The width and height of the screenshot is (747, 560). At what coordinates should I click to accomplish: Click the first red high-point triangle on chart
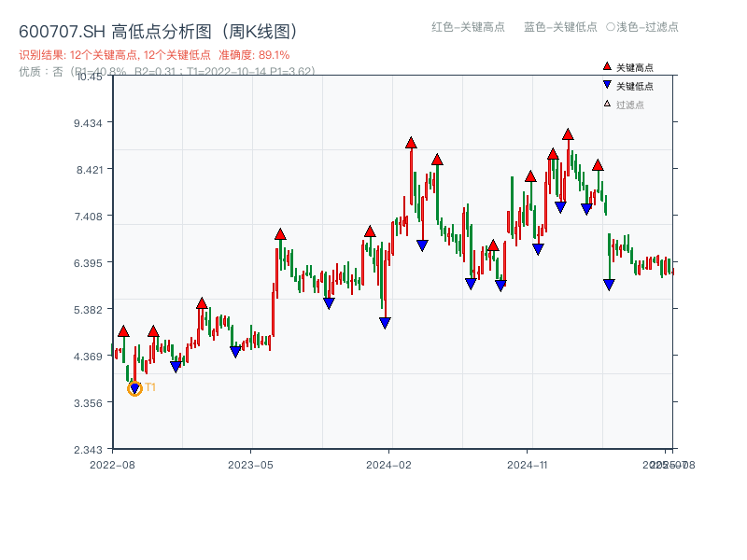pyautogui.click(x=123, y=331)
